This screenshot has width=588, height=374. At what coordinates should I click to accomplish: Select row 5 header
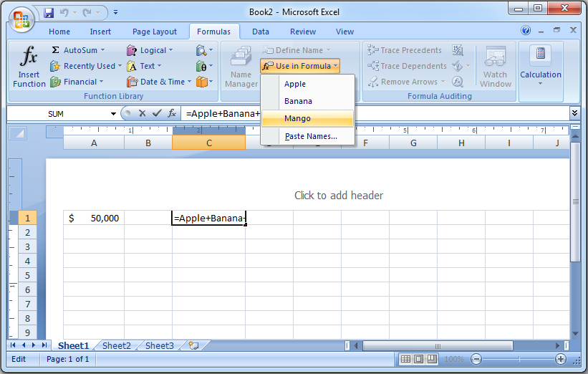coord(27,275)
